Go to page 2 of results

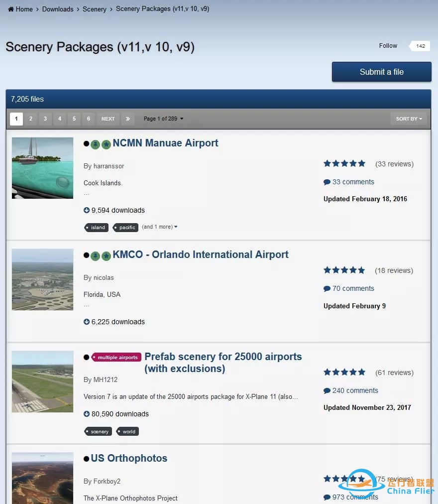31,119
